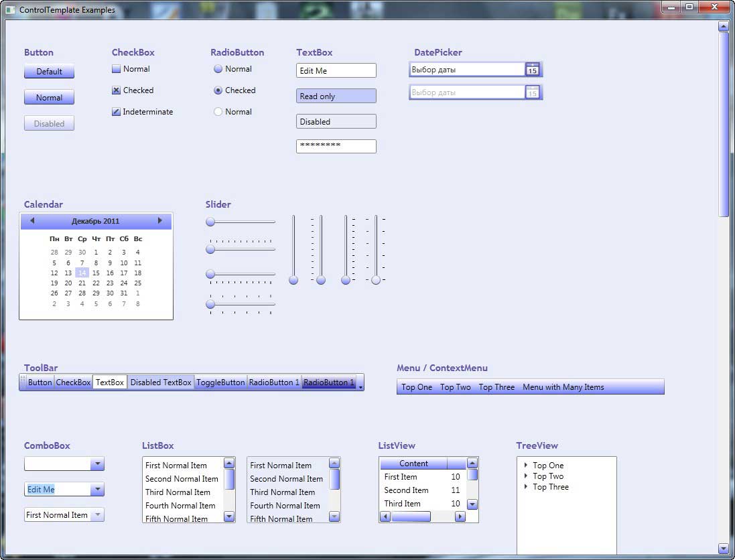735x560 pixels.
Task: Click the Edit Me text box
Action: click(336, 70)
